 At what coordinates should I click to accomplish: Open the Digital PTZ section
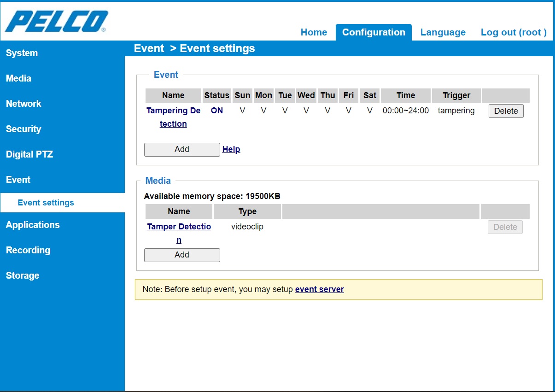pyautogui.click(x=30, y=154)
